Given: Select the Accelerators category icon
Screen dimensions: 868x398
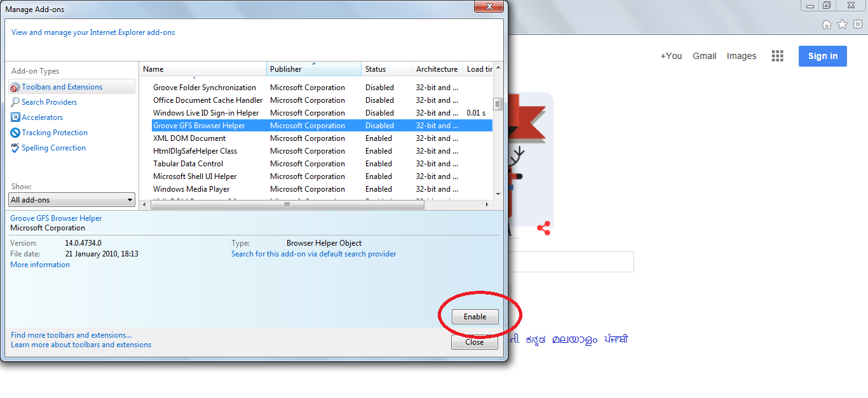Looking at the screenshot, I should (x=15, y=117).
